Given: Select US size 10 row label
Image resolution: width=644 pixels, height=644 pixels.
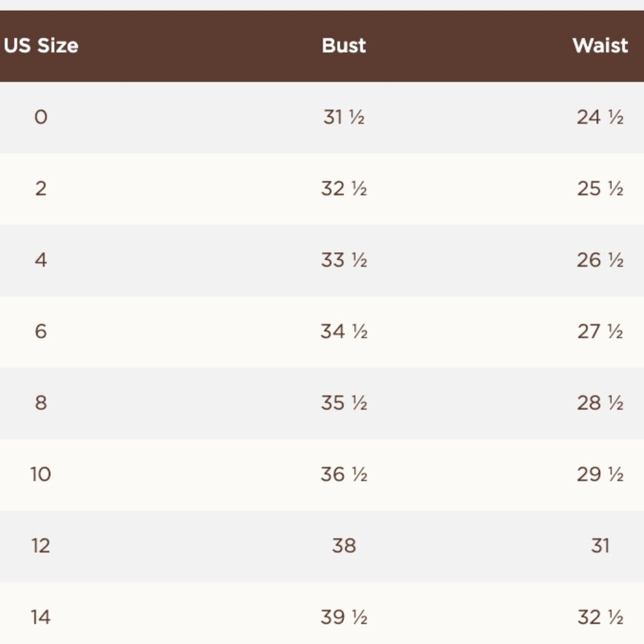Looking at the screenshot, I should coord(41,475).
